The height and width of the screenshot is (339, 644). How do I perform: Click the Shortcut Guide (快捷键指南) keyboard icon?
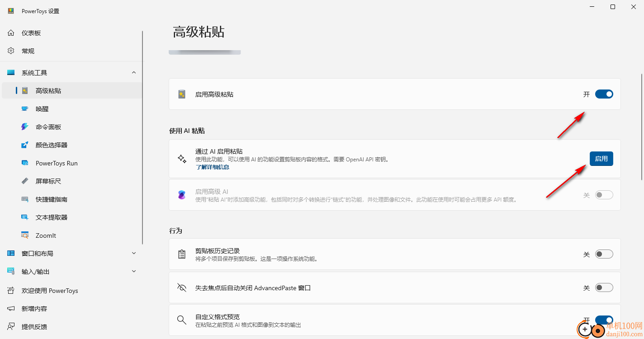25,199
